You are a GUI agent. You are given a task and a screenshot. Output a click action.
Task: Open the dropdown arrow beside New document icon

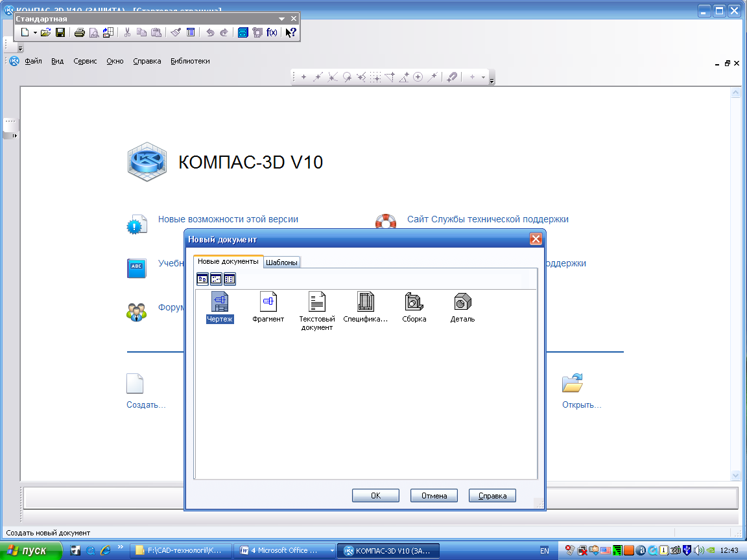point(35,33)
